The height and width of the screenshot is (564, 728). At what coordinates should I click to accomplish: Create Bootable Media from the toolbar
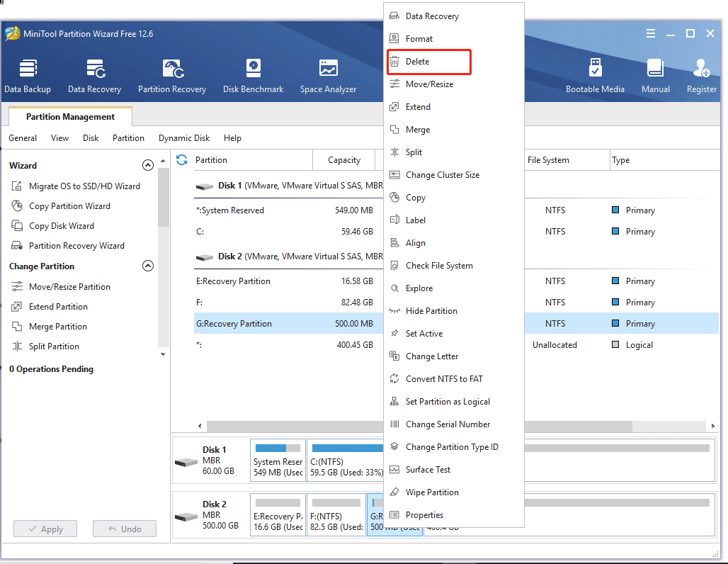(x=595, y=76)
